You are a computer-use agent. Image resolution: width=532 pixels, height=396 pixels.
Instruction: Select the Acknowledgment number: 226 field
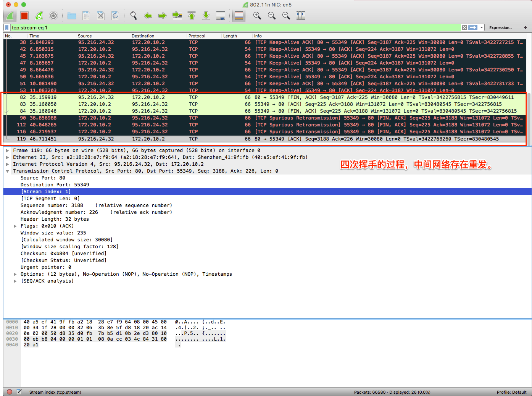pyautogui.click(x=267, y=212)
